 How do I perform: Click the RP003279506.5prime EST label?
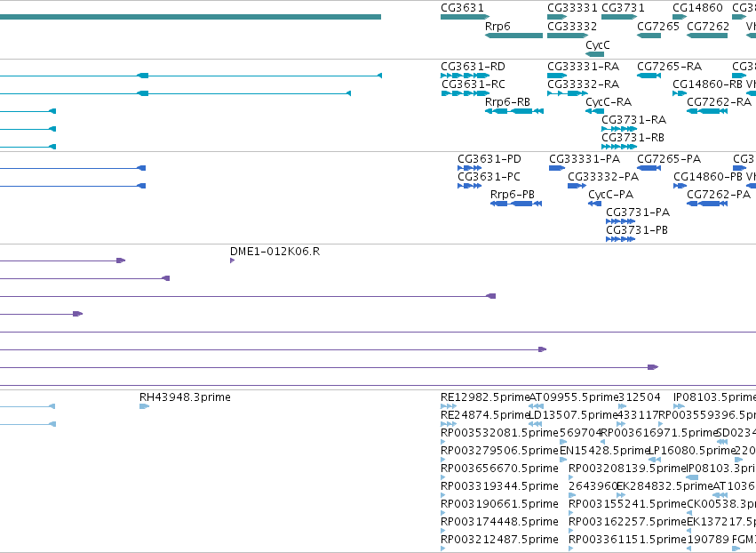tap(499, 451)
